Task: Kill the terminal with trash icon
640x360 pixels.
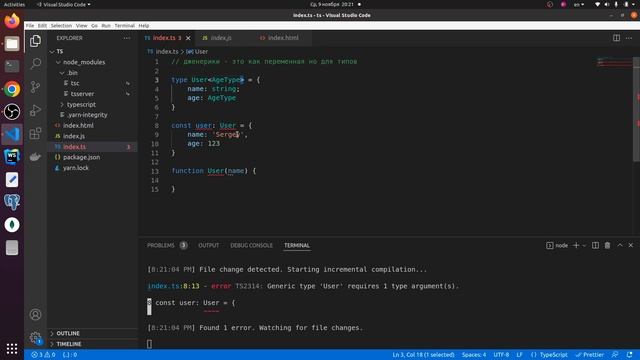Action: (607, 245)
